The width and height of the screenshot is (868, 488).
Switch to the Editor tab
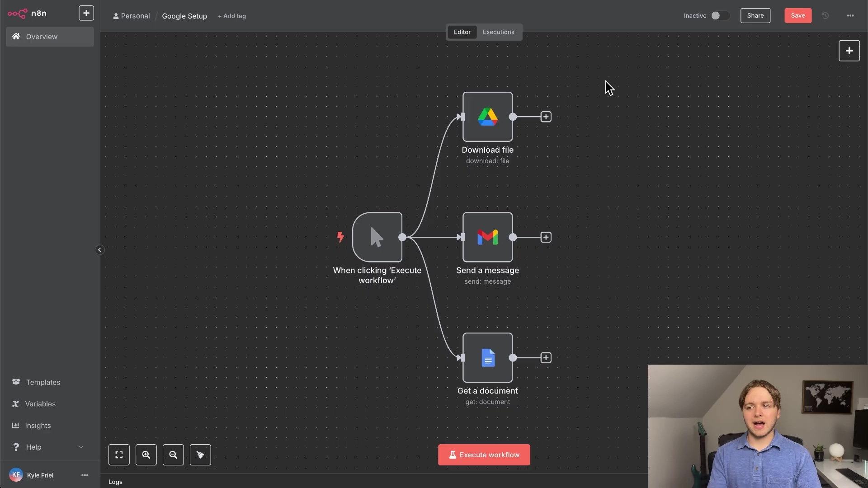pyautogui.click(x=462, y=32)
